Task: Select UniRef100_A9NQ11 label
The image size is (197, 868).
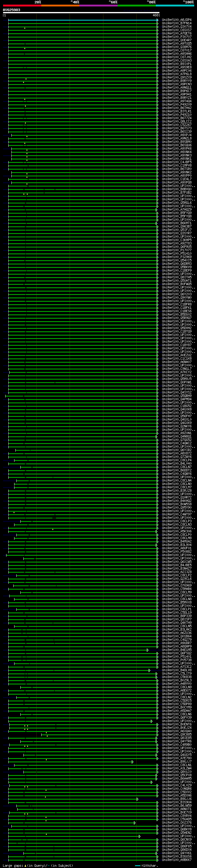Action: pyautogui.click(x=176, y=88)
